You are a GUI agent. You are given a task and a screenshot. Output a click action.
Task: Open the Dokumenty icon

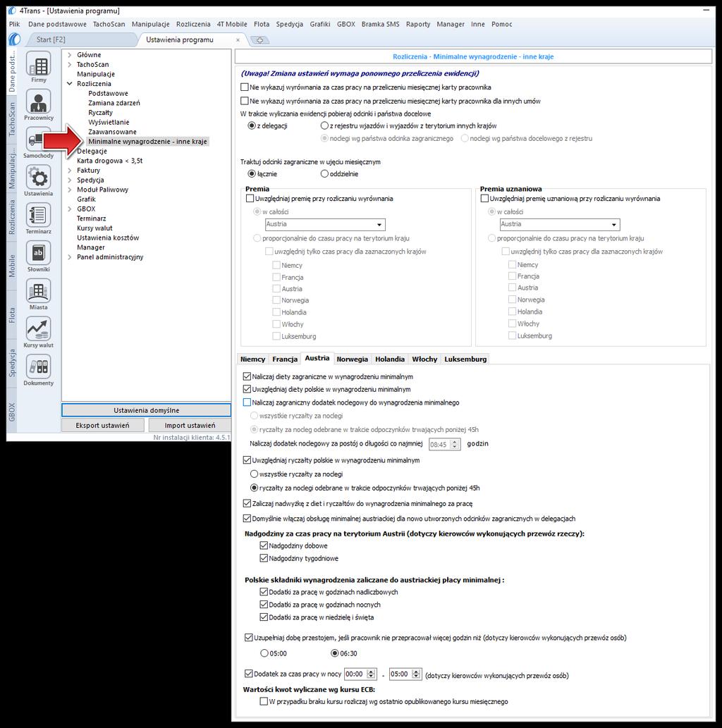click(x=39, y=366)
